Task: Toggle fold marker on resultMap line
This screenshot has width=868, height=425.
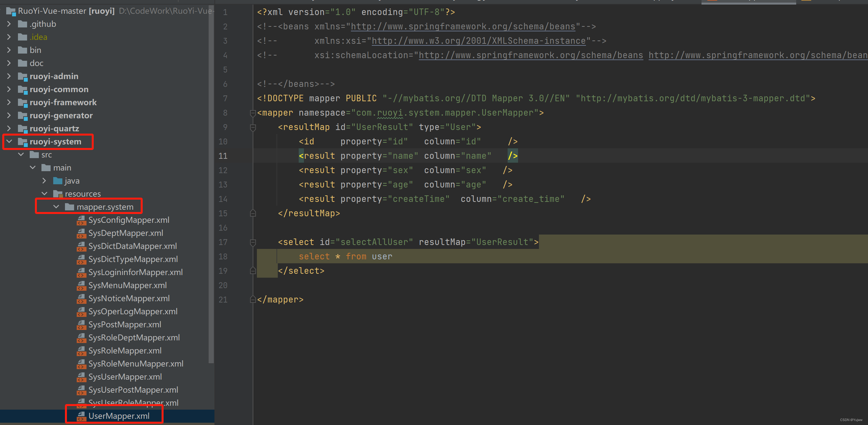Action: 253,127
